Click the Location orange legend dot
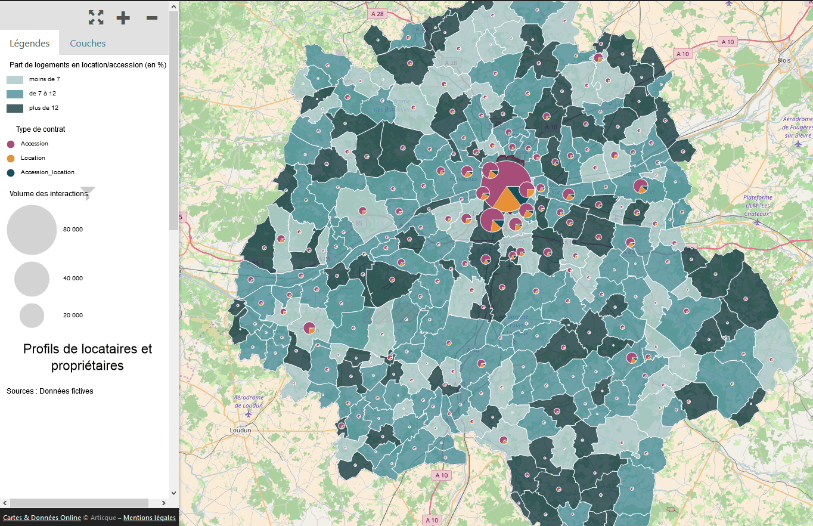Image resolution: width=813 pixels, height=526 pixels. [11, 158]
